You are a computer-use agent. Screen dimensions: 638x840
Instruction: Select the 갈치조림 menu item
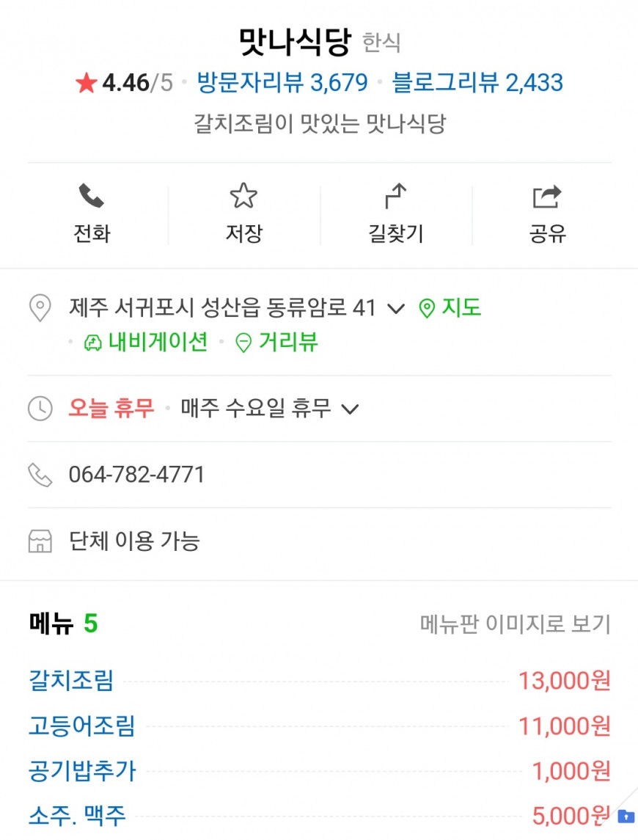[x=70, y=680]
